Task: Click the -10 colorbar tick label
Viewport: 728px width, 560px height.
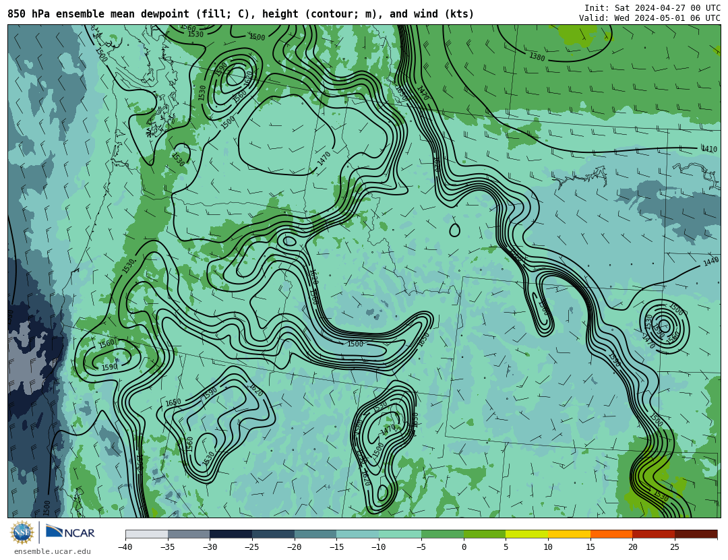Action: (378, 547)
